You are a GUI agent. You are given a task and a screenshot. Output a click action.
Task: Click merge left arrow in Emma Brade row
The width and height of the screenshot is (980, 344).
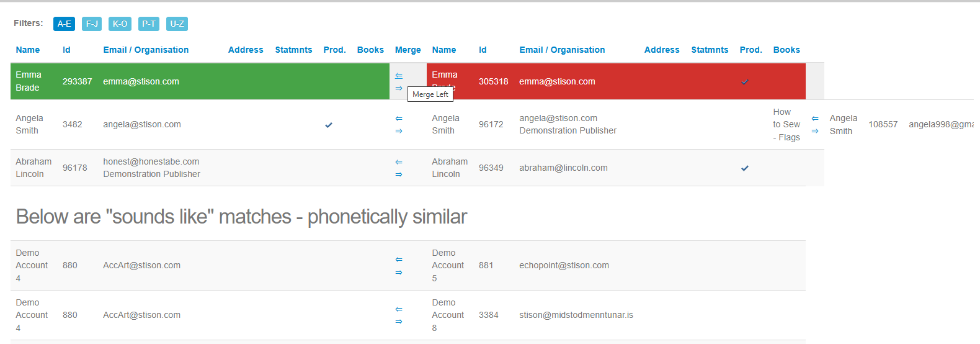(x=399, y=75)
